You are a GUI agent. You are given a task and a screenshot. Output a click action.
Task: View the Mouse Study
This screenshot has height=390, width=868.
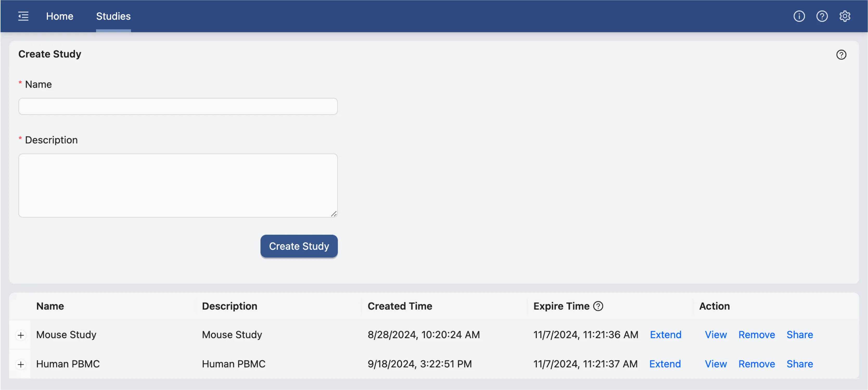(716, 335)
